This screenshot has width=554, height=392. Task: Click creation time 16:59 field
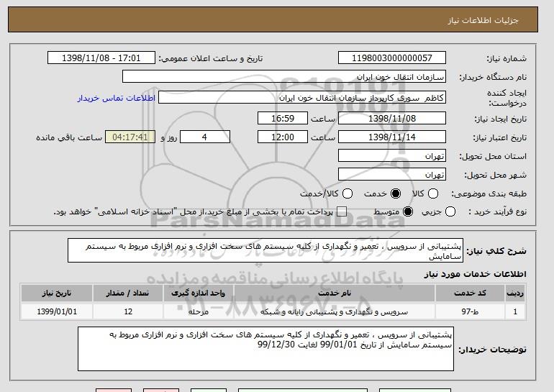pos(283,118)
